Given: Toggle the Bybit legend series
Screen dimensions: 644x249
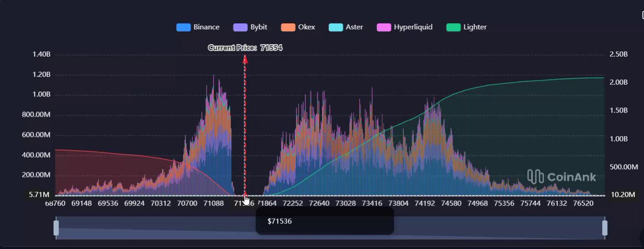Looking at the screenshot, I should [250, 27].
